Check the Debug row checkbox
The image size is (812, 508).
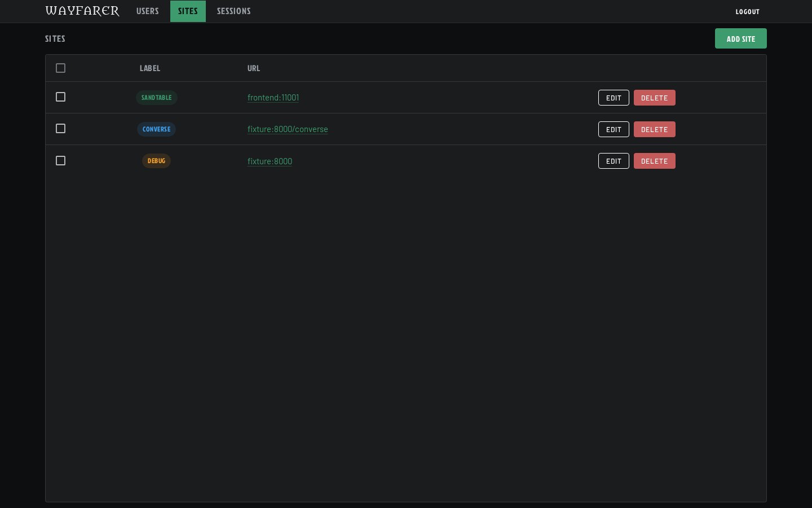(x=60, y=161)
